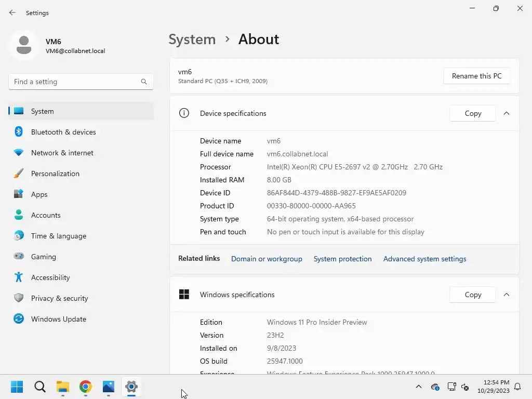Open System protection link
Screen dimensions: 532x399
(343, 259)
